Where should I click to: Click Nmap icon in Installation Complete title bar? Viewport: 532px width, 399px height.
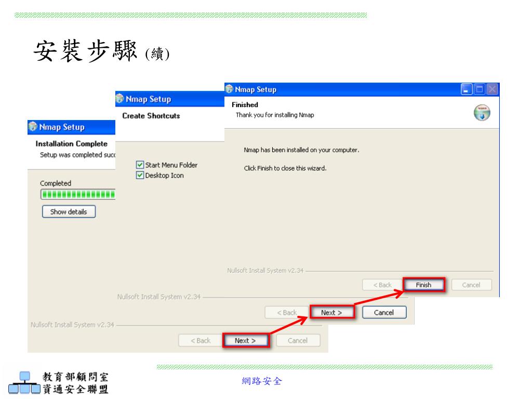[33, 127]
